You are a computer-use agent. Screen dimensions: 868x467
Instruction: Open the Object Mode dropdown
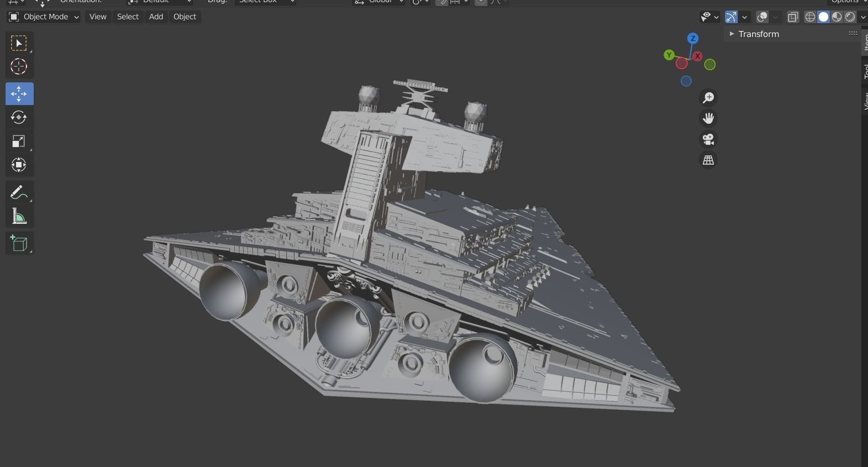[44, 17]
